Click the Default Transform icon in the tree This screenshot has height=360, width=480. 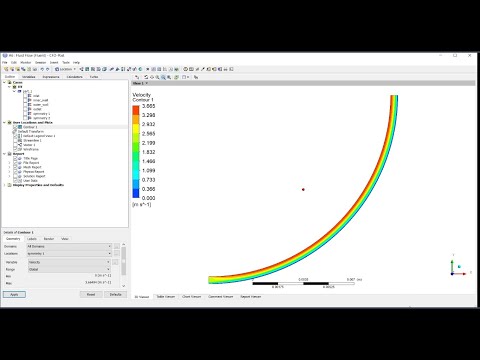pyautogui.click(x=15, y=132)
